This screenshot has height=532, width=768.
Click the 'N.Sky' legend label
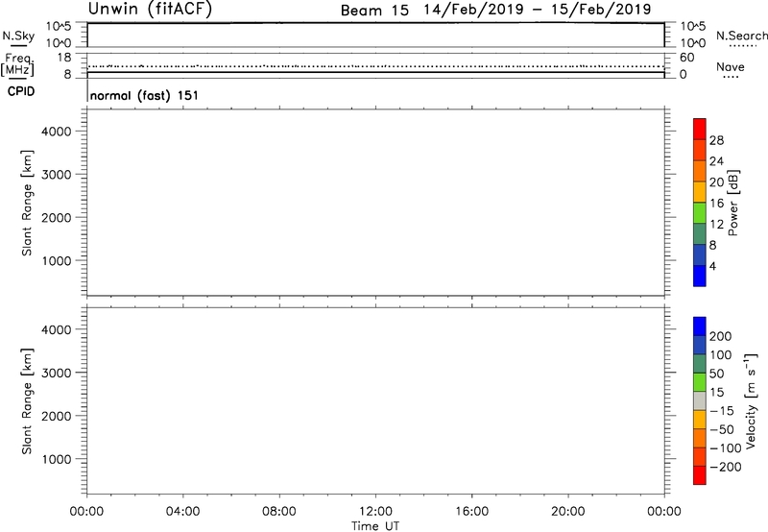(18, 36)
